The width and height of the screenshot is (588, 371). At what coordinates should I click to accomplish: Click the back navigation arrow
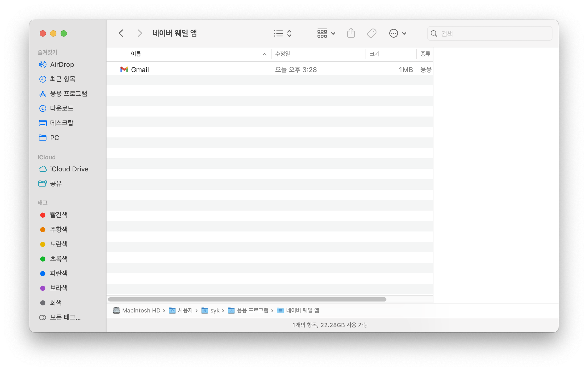click(x=121, y=33)
